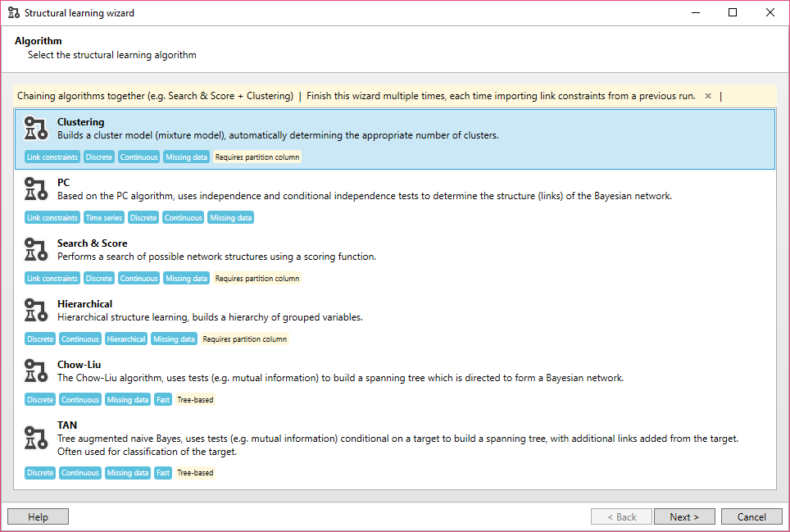
Task: Click the Hierarchical tag badge
Action: coord(126,339)
